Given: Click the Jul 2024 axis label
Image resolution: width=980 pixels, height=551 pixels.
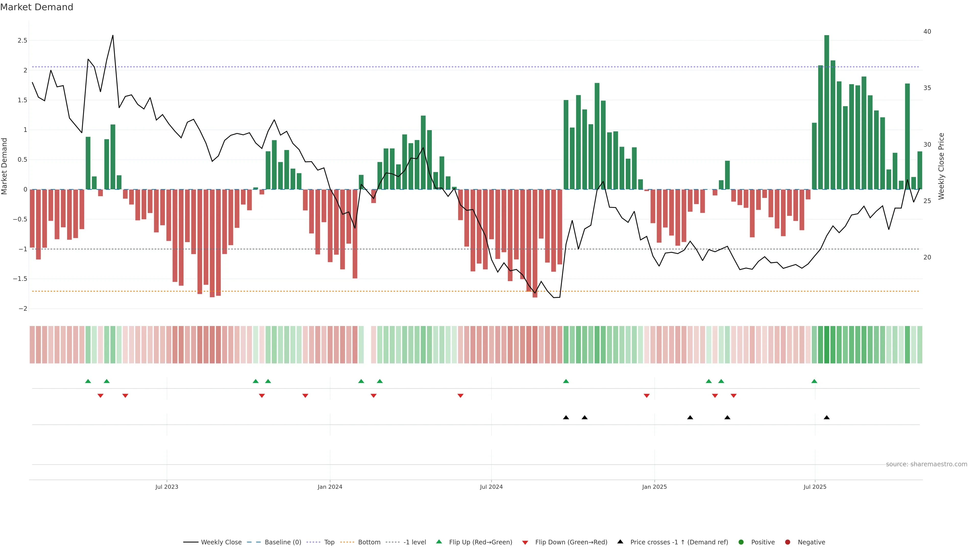Looking at the screenshot, I should click(x=491, y=487).
